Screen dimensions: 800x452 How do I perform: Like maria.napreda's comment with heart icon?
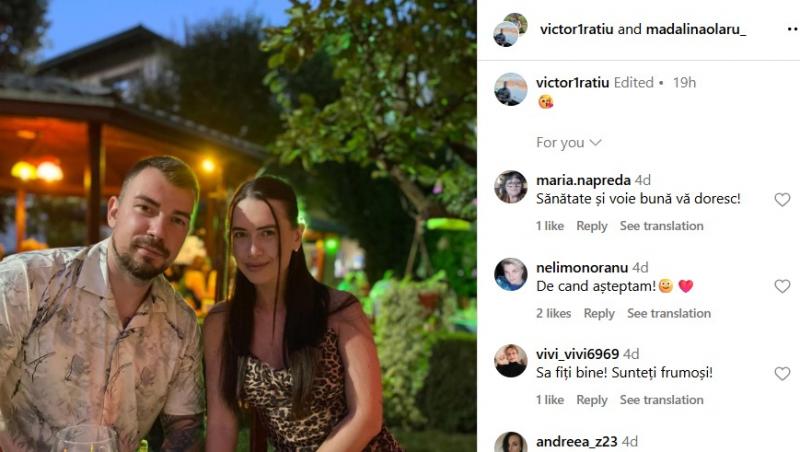click(x=782, y=199)
